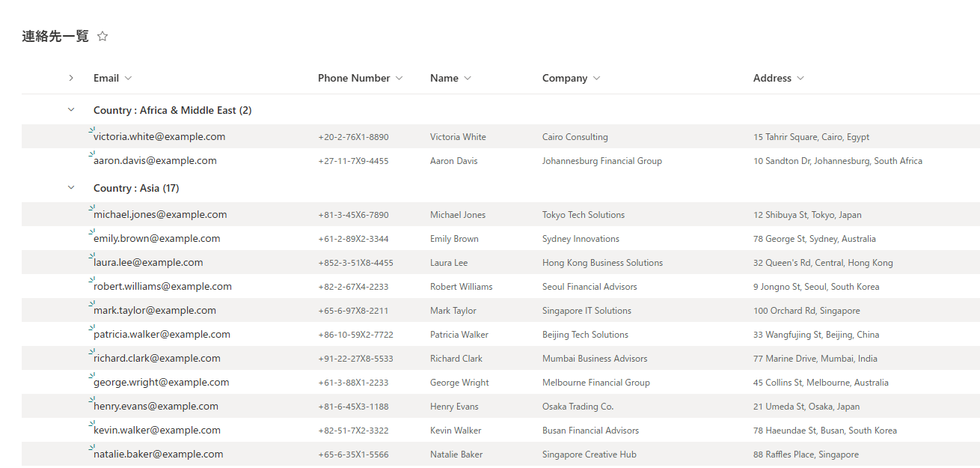Select the name Henry Evans
Viewport: 980px width, 468px height.
coord(454,407)
